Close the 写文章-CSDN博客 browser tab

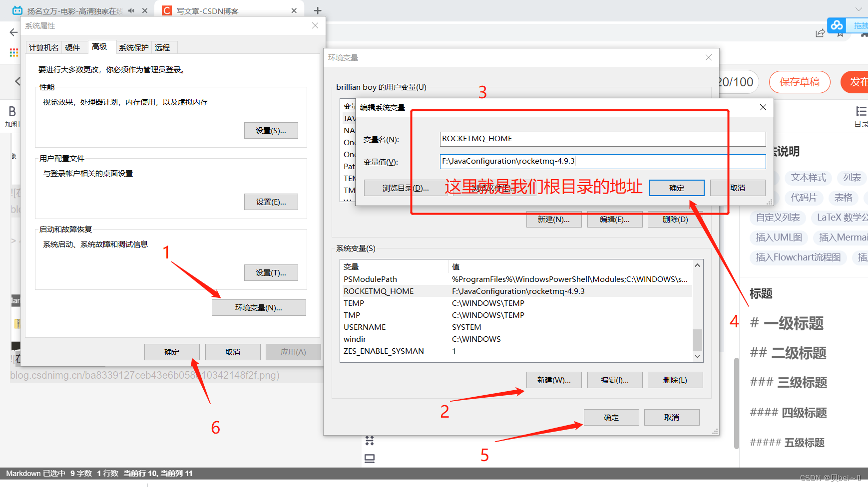point(294,10)
